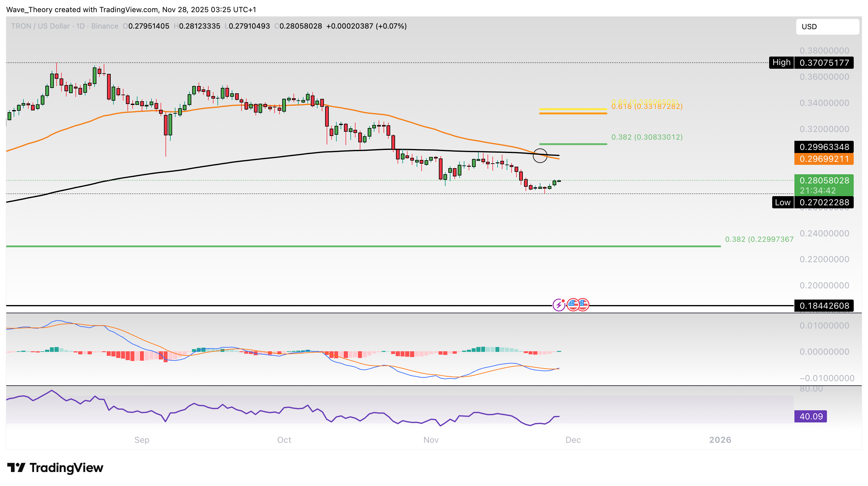The width and height of the screenshot is (868, 486).
Task: Click the green 0.382 (0.30833012) Fibonacci line
Action: [x=573, y=144]
